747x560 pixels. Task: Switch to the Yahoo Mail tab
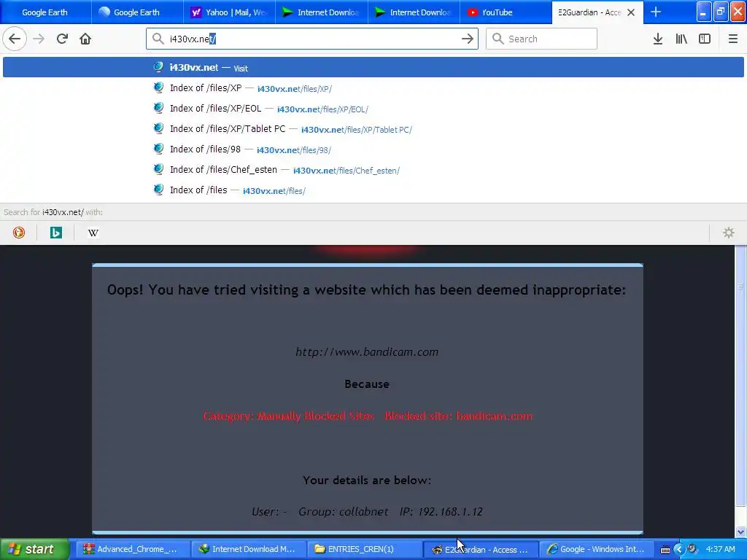pos(229,12)
